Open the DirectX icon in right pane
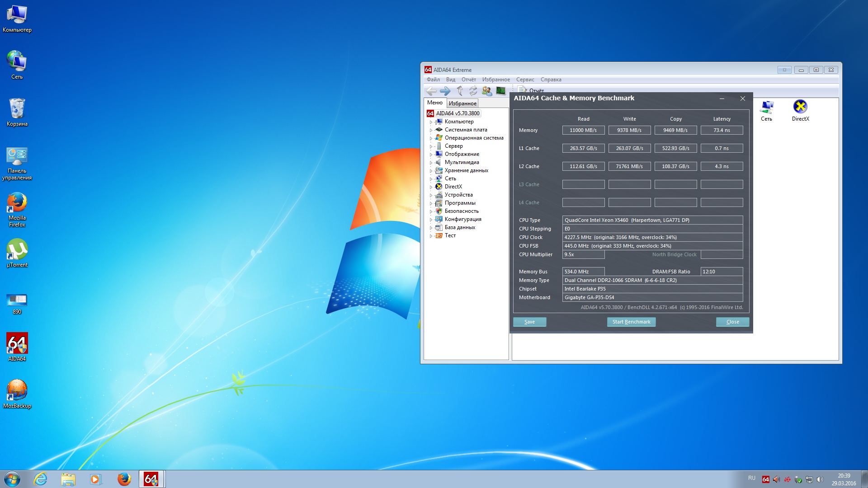 point(800,110)
